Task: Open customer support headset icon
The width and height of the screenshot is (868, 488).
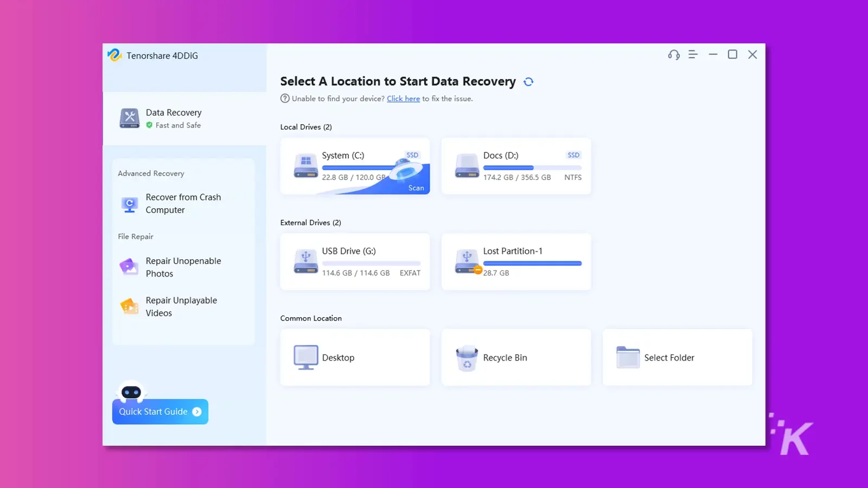Action: [674, 55]
